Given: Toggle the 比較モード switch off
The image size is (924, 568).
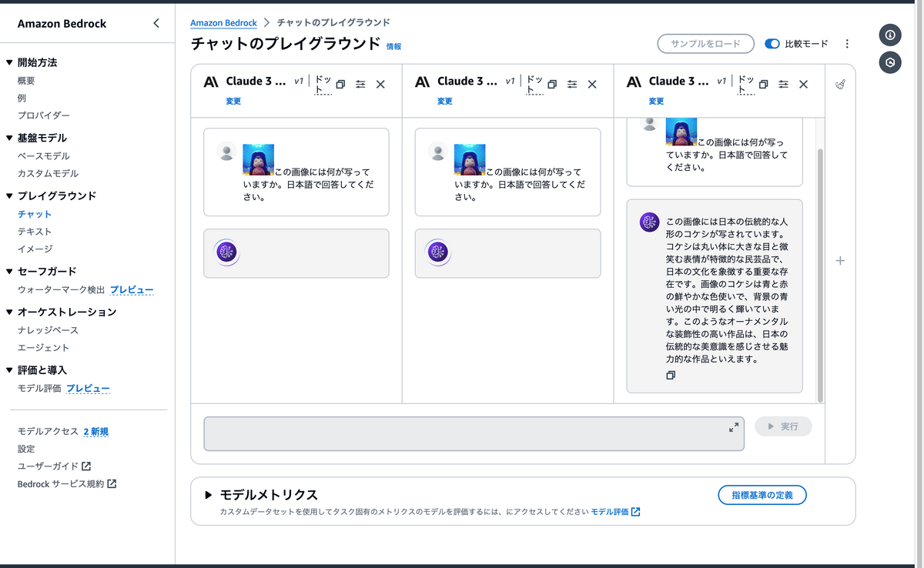Looking at the screenshot, I should (x=772, y=44).
